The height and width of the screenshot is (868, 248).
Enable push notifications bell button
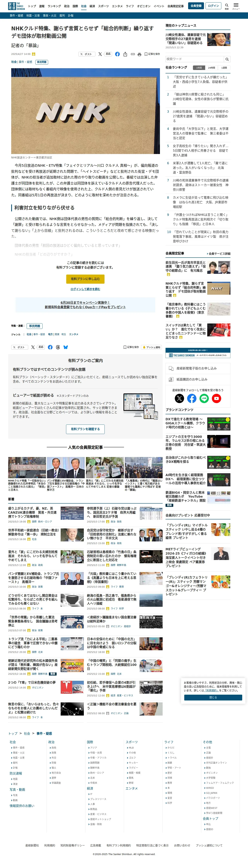[152, 347]
